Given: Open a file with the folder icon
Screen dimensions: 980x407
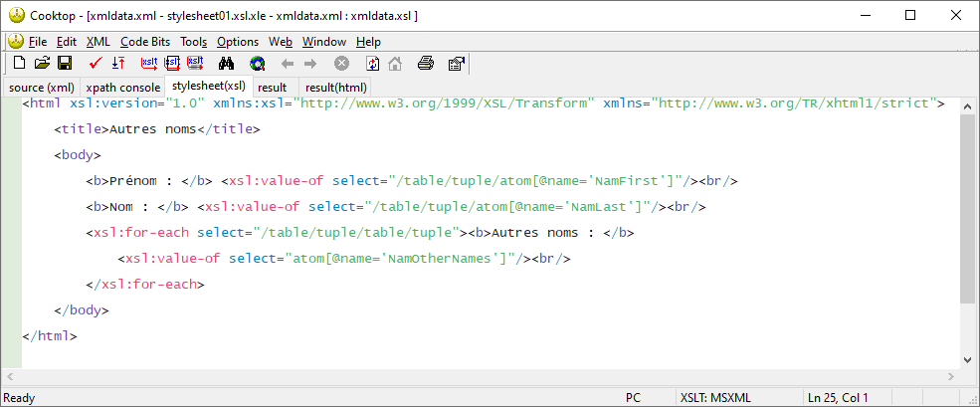Looking at the screenshot, I should 42,63.
